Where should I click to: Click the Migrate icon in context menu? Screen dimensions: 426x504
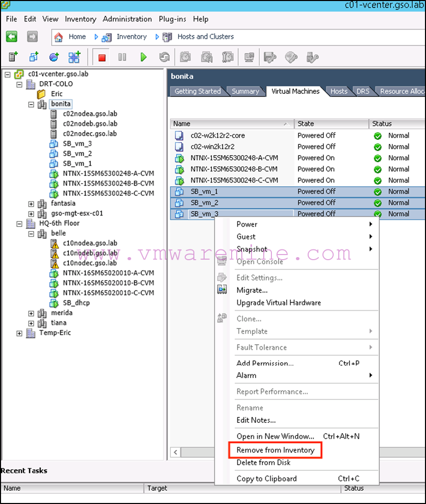tap(222, 290)
